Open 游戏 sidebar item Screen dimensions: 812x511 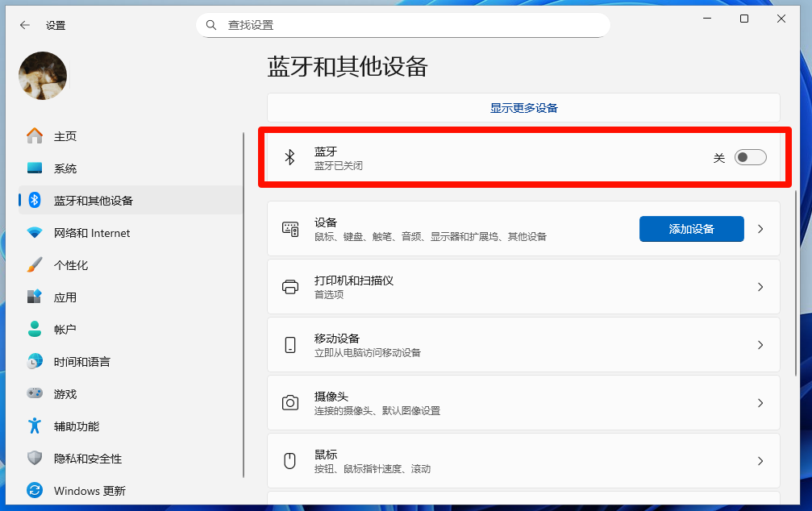(x=131, y=394)
